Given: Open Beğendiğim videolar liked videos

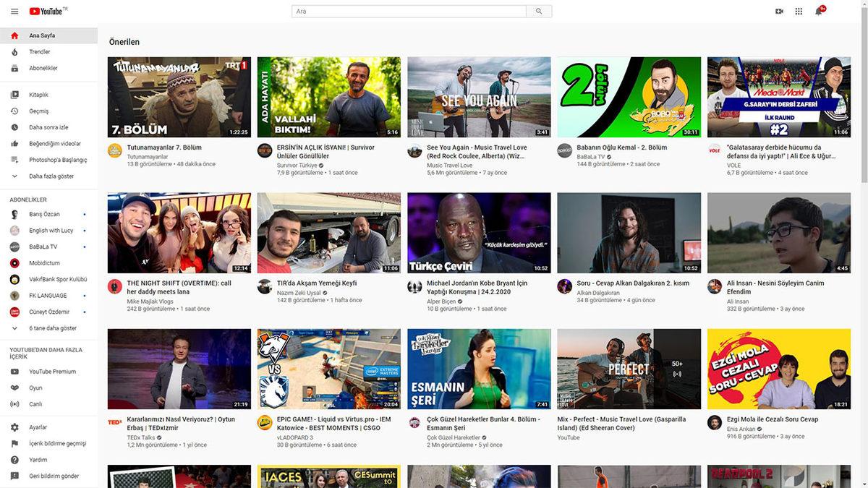Looking at the screenshot, I should coord(54,144).
